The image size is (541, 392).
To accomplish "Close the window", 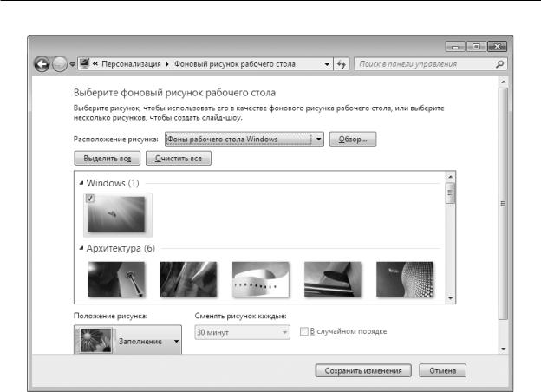I will click(x=497, y=47).
